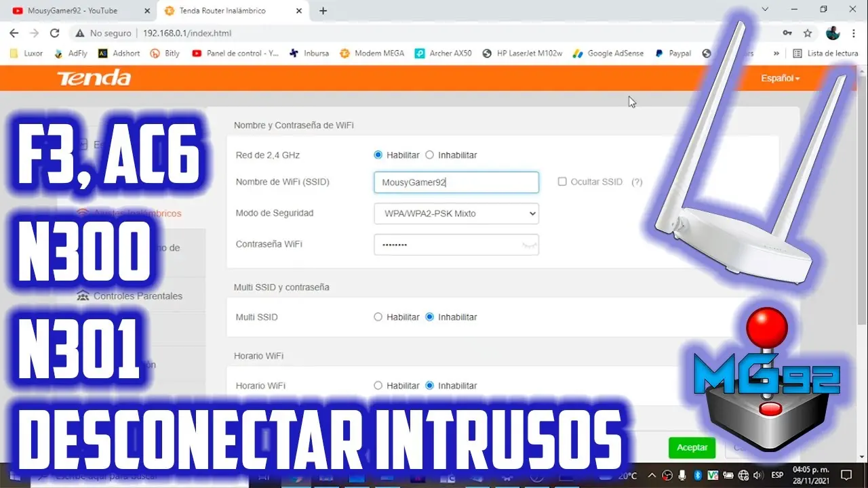Go back using the browser back arrow
868x488 pixels.
(14, 33)
